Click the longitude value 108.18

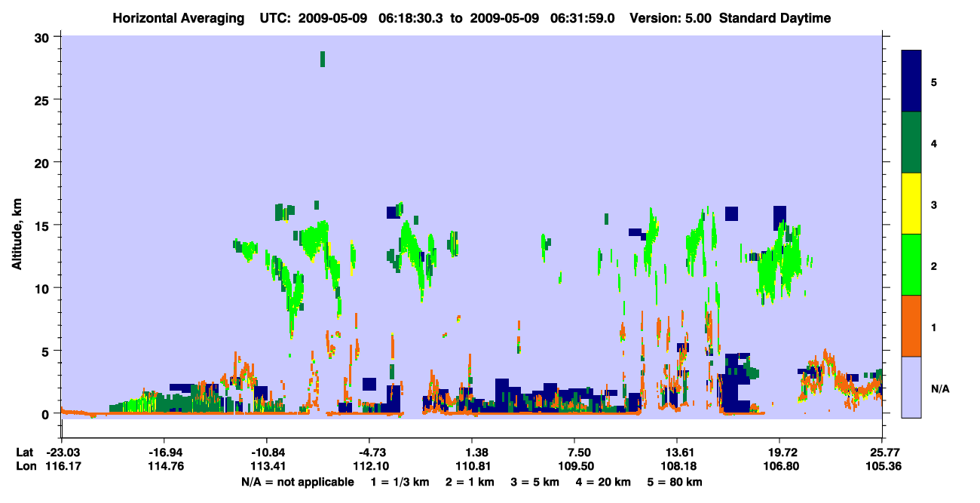[x=677, y=466]
